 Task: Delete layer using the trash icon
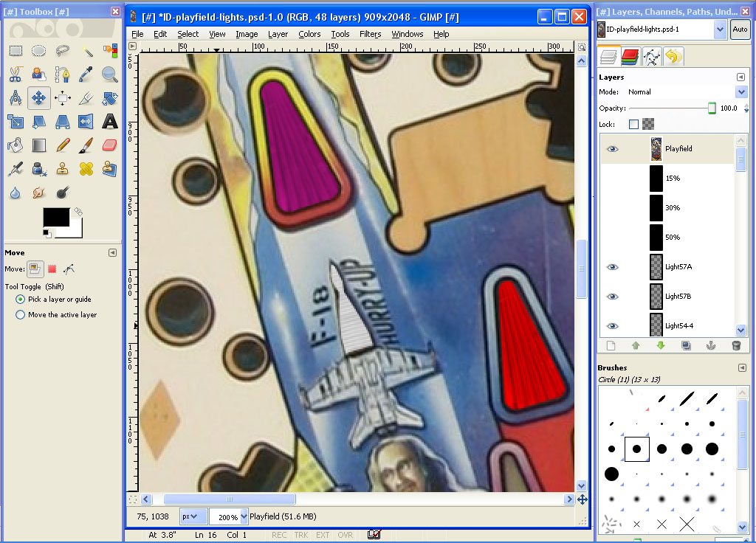(735, 345)
